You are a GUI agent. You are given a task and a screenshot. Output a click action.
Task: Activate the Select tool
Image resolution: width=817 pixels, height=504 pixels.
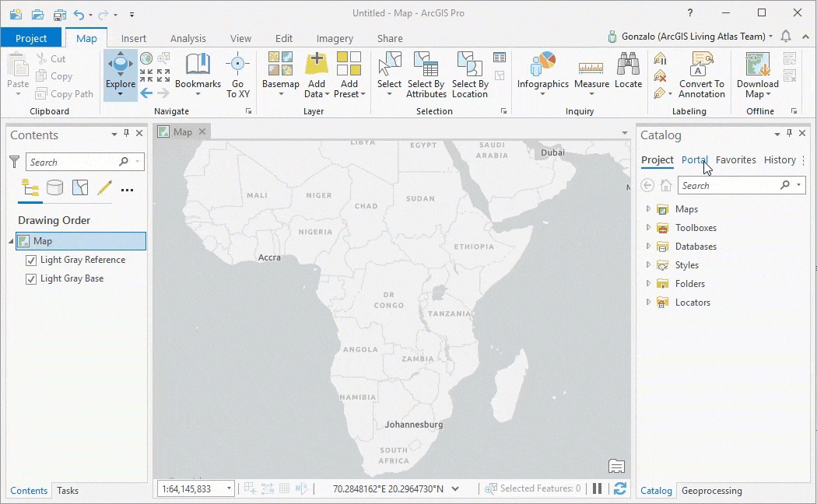pos(389,75)
